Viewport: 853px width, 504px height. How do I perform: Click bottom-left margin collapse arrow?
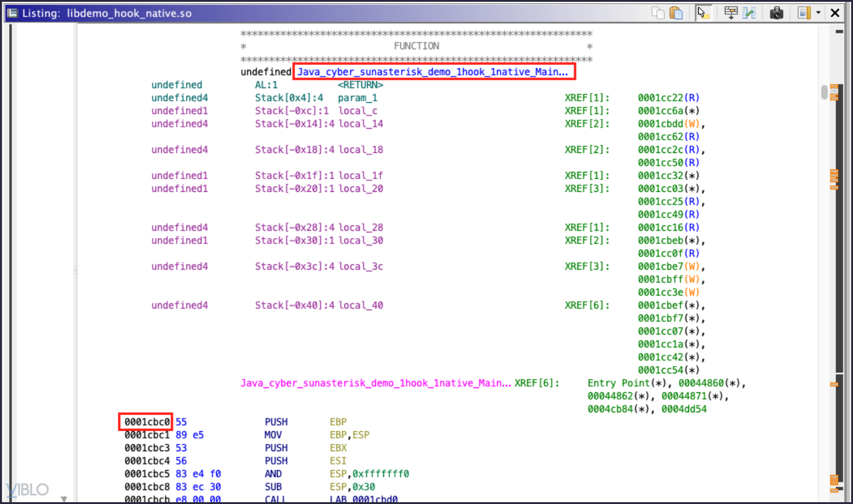click(x=64, y=498)
